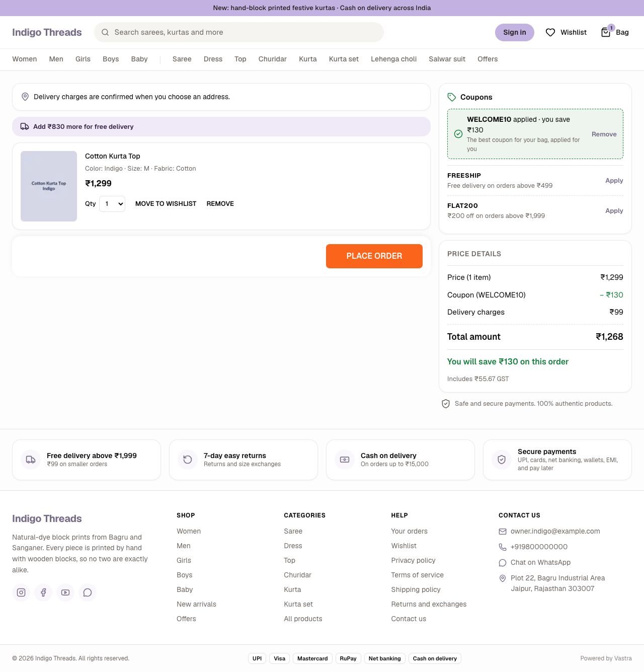Click the Wishlist heart icon in header
644x672 pixels.
click(x=550, y=32)
